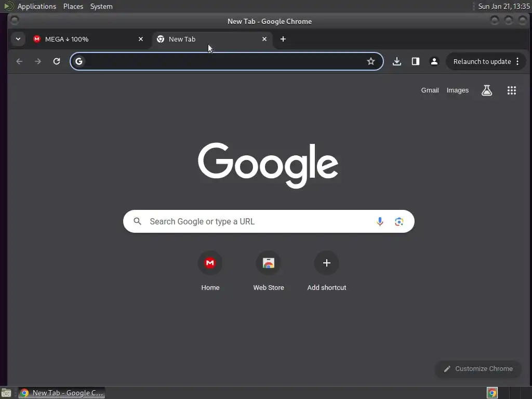Click the Google G icon in address bar
The width and height of the screenshot is (532, 399).
tap(79, 61)
